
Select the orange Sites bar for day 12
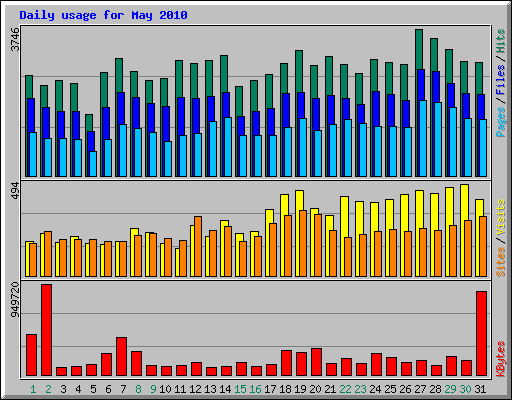(198, 246)
